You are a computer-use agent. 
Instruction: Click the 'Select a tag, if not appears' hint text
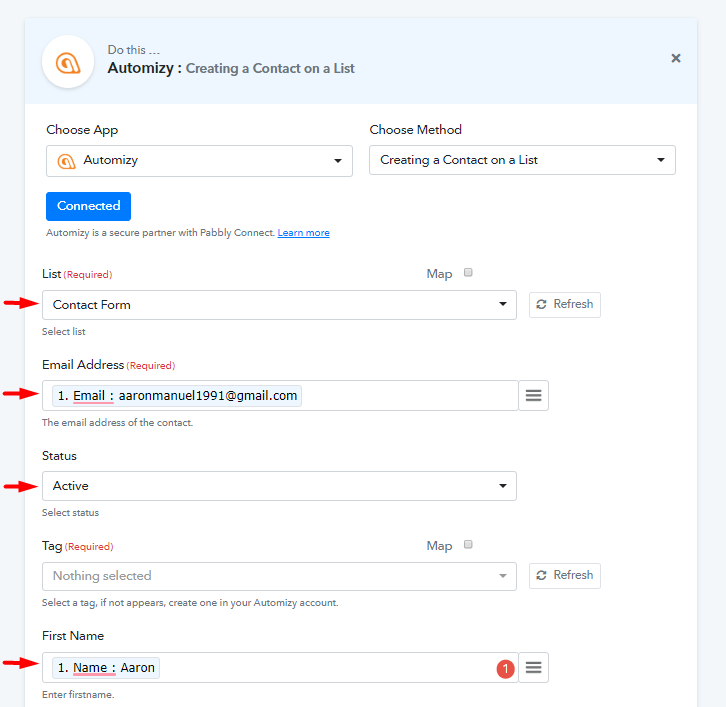tap(190, 603)
